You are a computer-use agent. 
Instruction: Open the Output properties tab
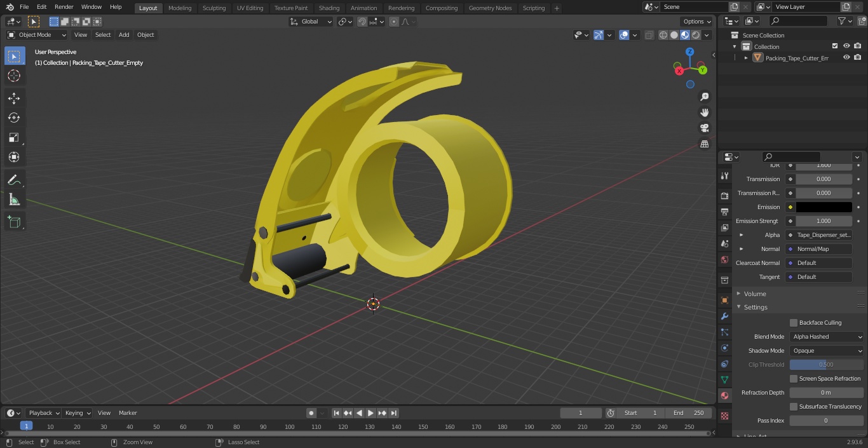coord(724,212)
